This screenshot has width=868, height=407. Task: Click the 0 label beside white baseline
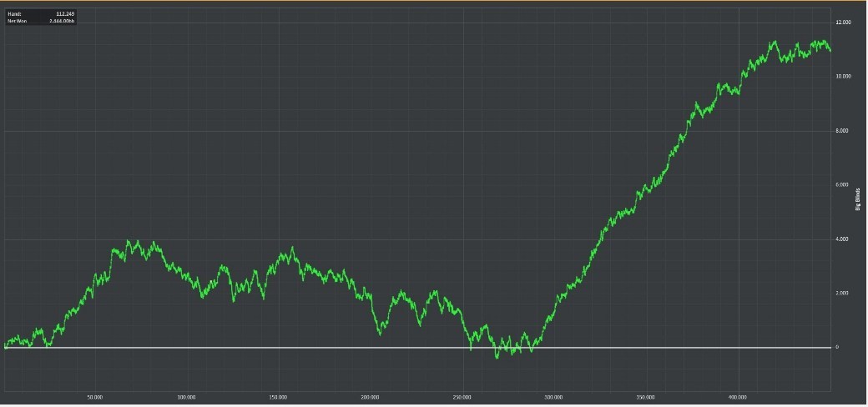click(837, 347)
